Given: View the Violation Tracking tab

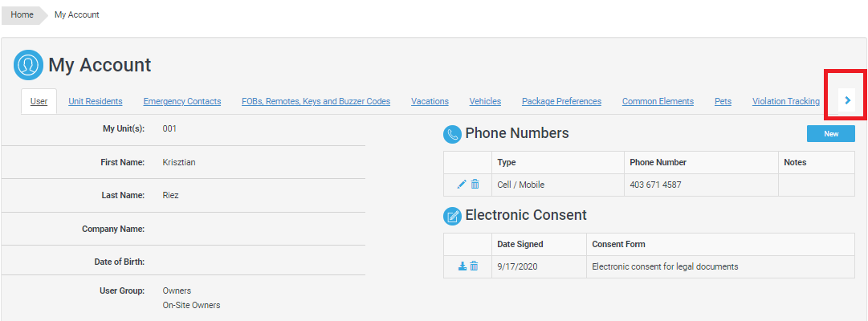Looking at the screenshot, I should tap(785, 101).
